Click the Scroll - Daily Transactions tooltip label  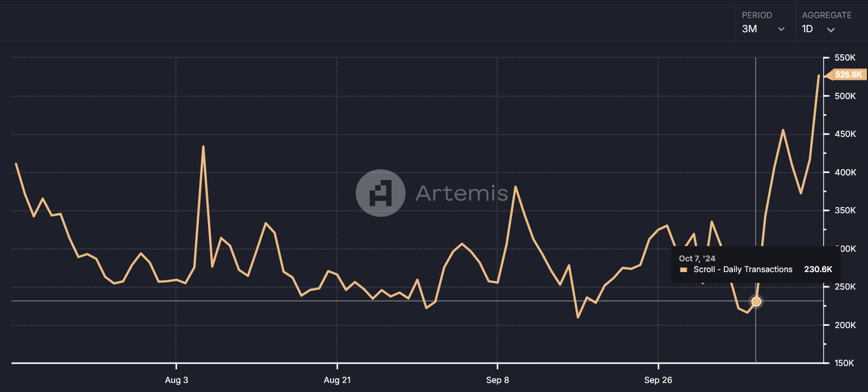point(743,269)
